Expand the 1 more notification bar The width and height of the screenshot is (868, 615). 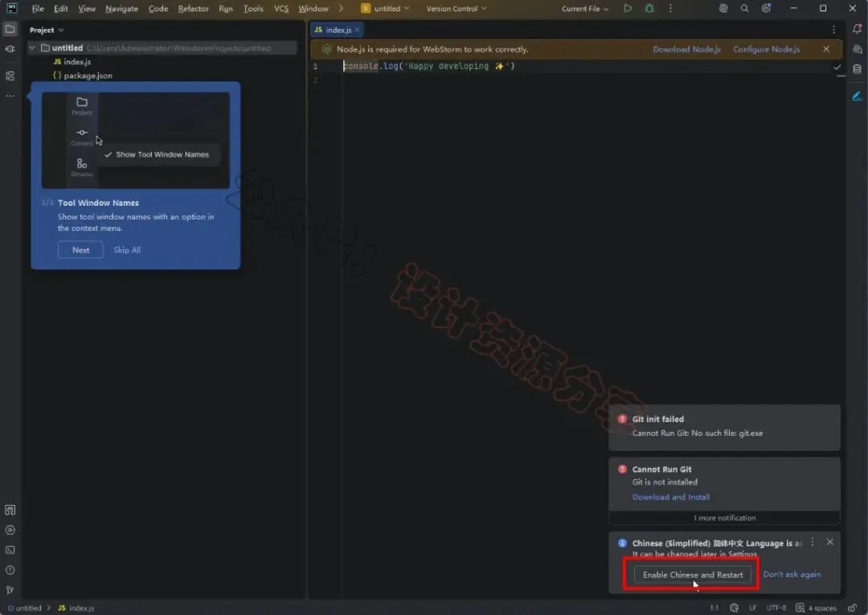click(724, 518)
